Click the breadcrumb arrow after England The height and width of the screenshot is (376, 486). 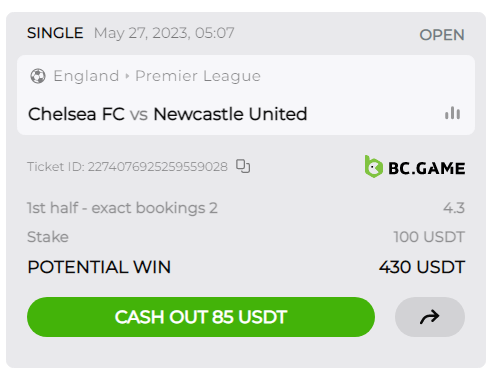(127, 76)
